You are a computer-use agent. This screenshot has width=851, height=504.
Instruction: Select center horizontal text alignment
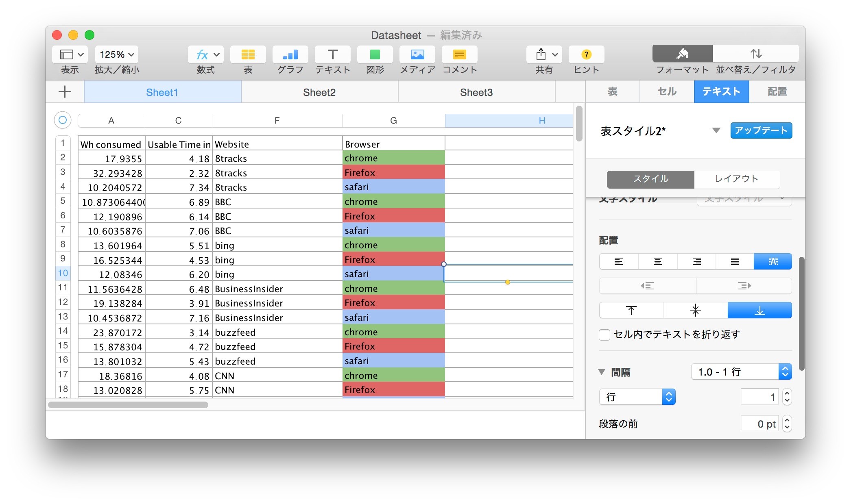657,261
